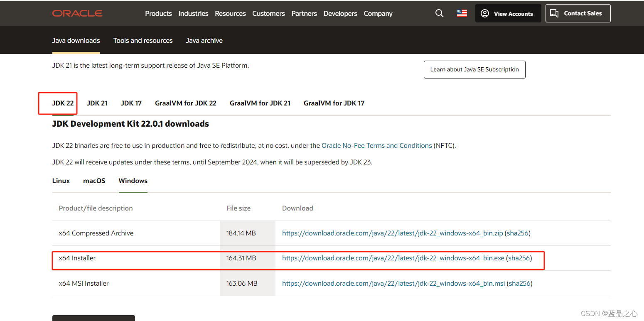
Task: Switch to the Linux tab
Action: pos(61,181)
